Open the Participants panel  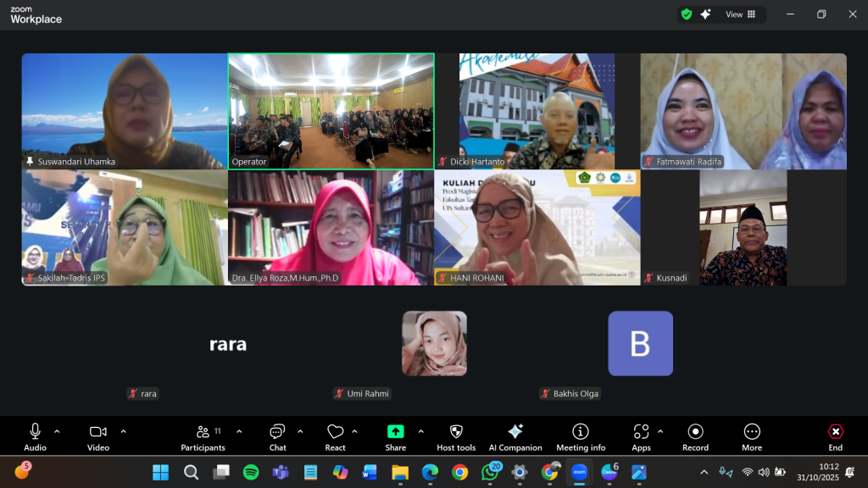click(x=203, y=435)
